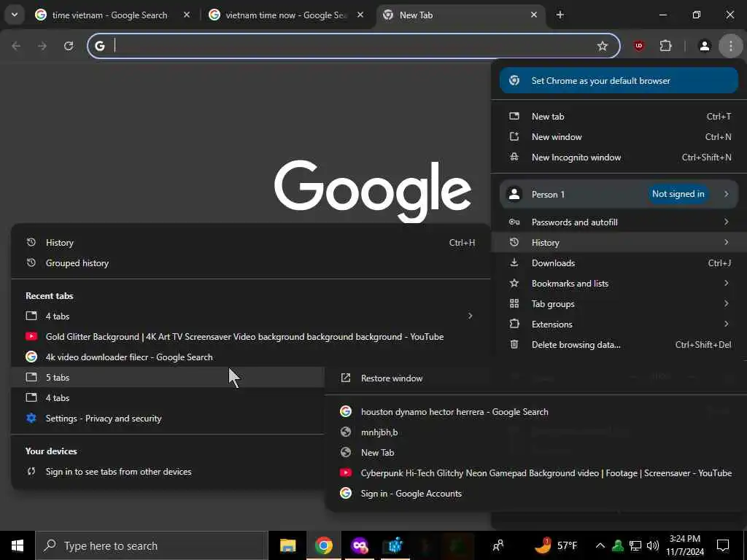Reopen 'Sign in - Google Accounts' tab

(536, 494)
